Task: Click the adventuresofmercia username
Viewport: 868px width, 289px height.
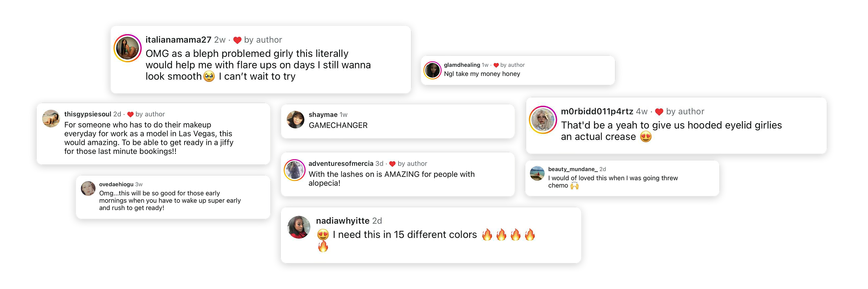Action: (x=341, y=164)
